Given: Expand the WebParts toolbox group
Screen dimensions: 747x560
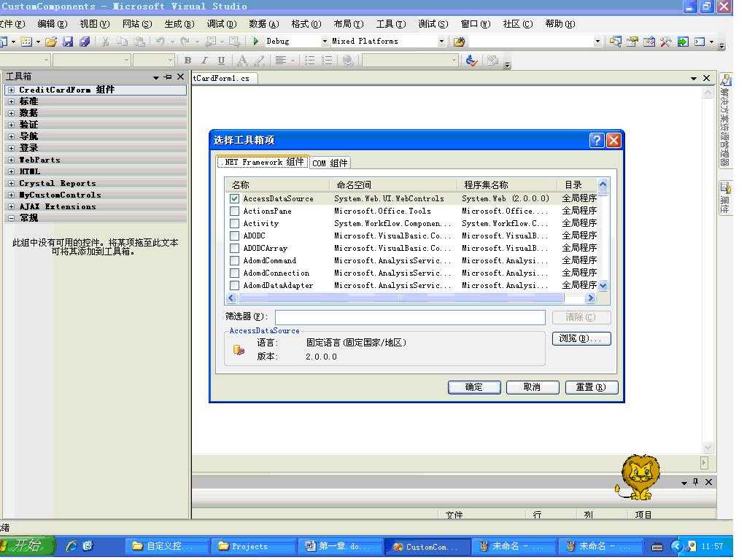Looking at the screenshot, I should (11, 160).
